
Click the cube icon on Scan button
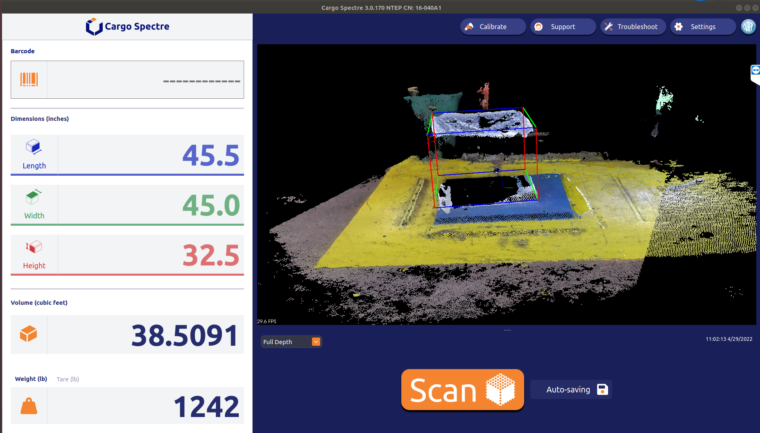pos(501,389)
